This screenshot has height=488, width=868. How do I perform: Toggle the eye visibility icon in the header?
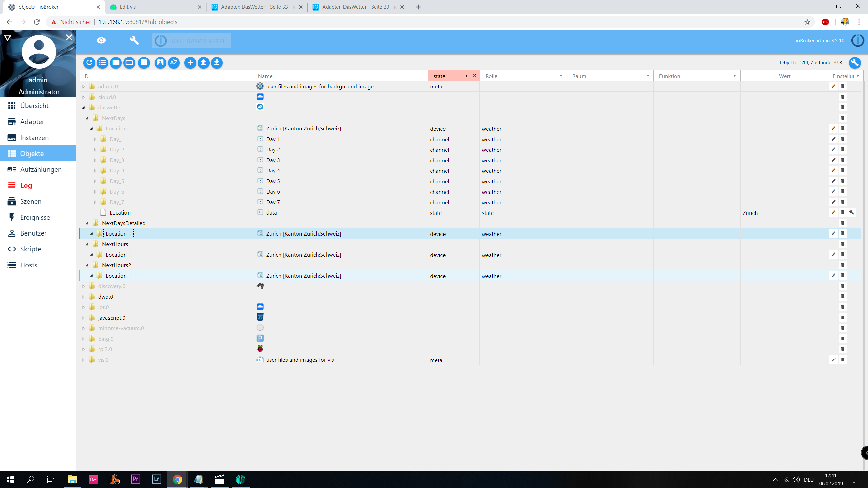coord(101,41)
